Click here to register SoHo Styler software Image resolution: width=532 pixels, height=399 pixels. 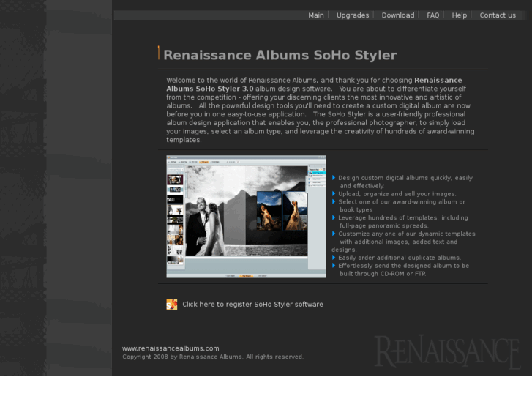(x=252, y=305)
